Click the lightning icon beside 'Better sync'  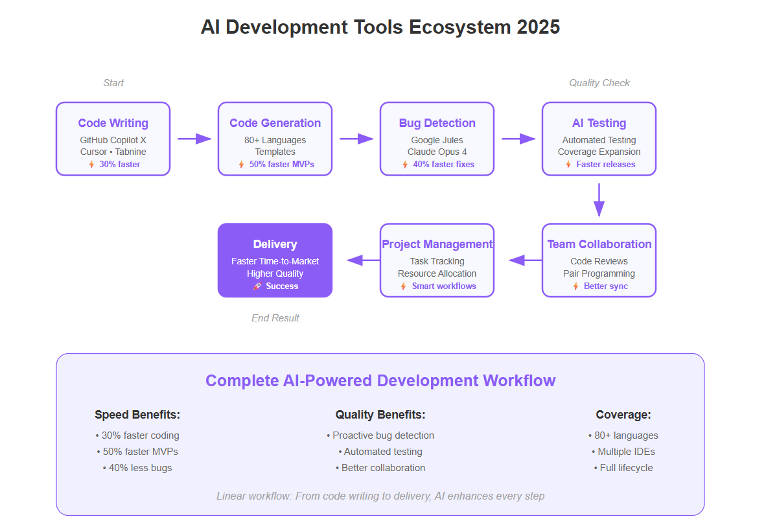(576, 286)
